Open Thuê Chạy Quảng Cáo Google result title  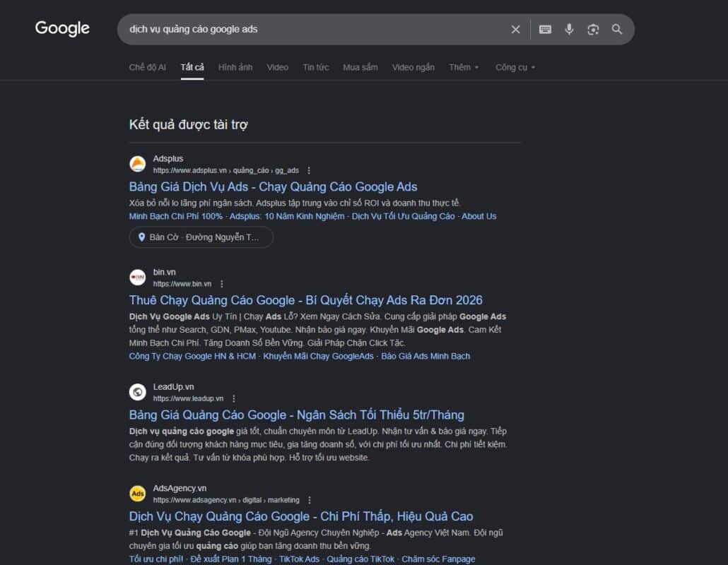click(305, 300)
